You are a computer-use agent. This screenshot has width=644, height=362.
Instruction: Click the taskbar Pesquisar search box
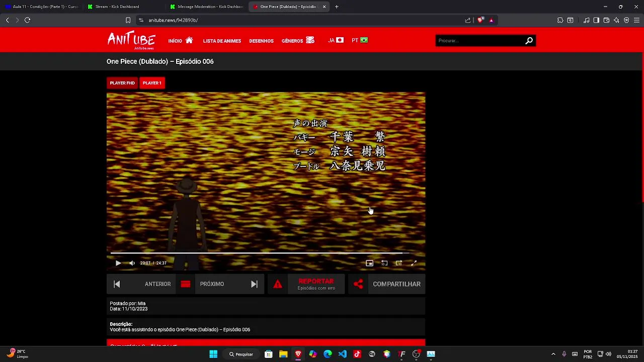241,354
